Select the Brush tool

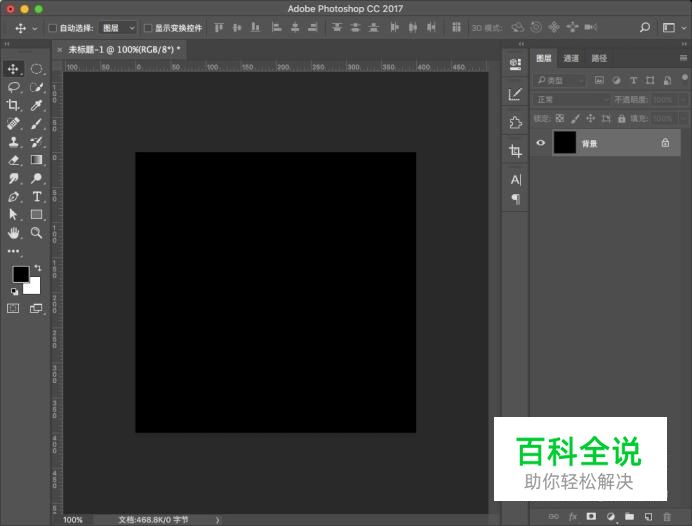37,124
